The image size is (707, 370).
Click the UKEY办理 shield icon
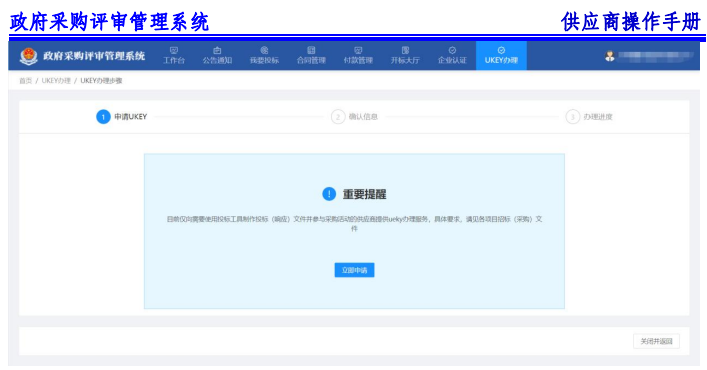click(x=501, y=50)
